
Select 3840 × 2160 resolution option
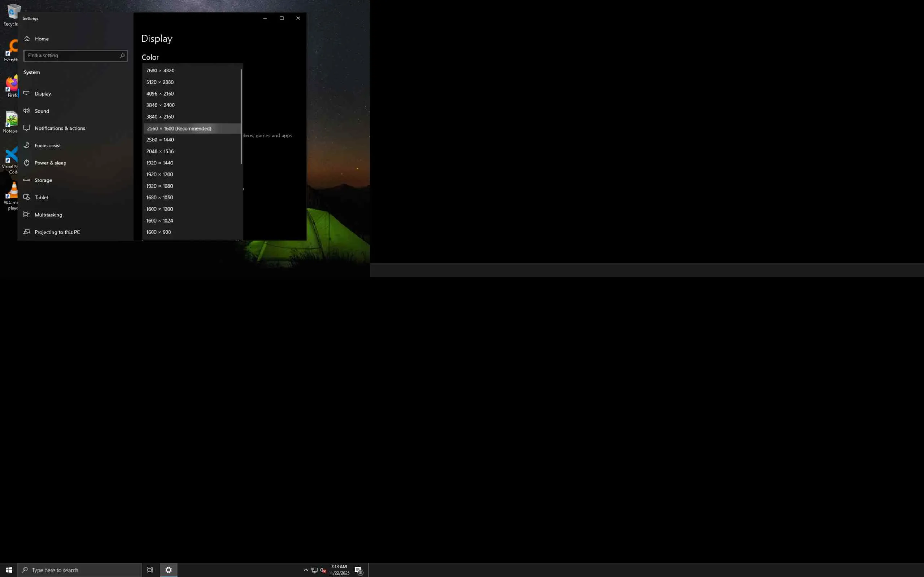pos(160,117)
